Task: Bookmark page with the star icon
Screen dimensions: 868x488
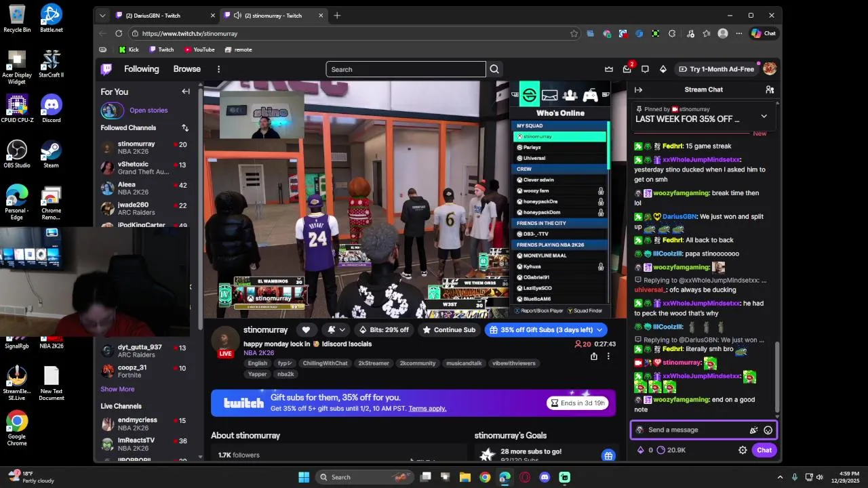Action: pyautogui.click(x=574, y=33)
